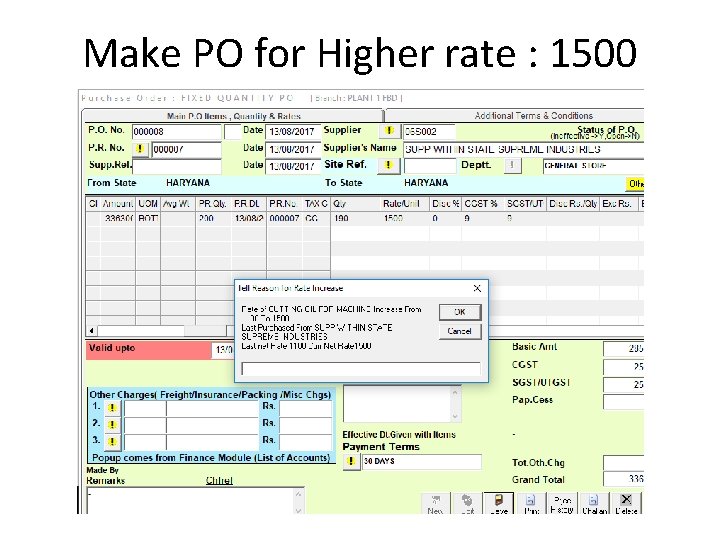Screen dimensions: 720x540
Task: Click the P.R. Date field
Action: (x=292, y=150)
